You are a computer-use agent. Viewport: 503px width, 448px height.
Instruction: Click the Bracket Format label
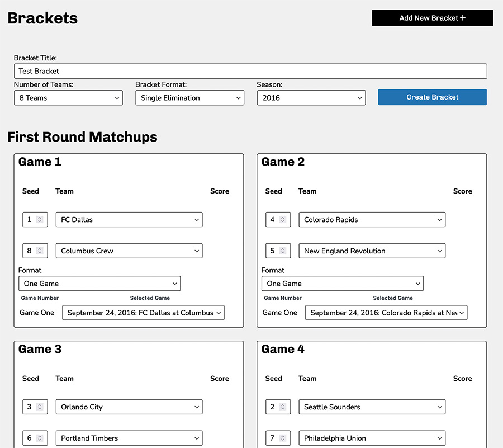pos(161,84)
